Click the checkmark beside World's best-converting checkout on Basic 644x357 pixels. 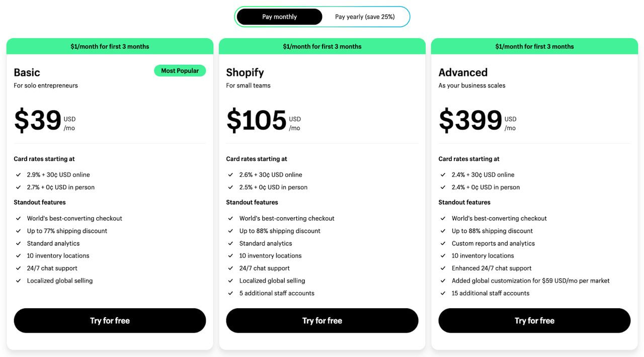pos(18,218)
